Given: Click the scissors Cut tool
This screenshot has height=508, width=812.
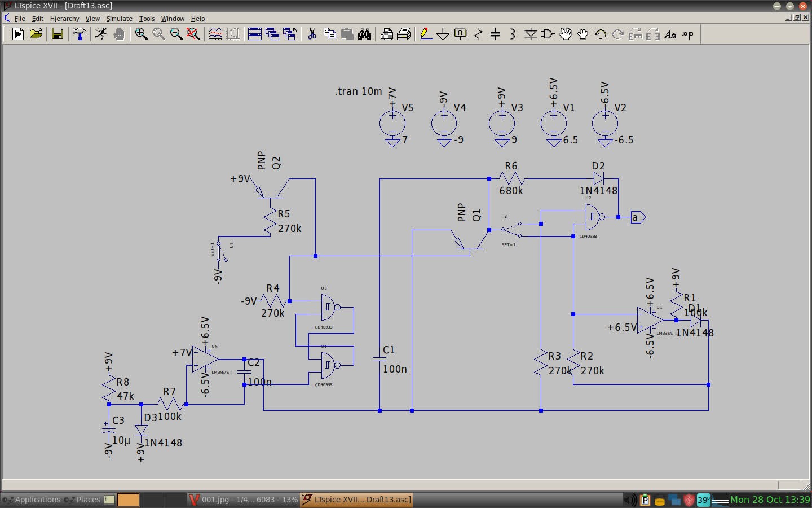Looking at the screenshot, I should [x=312, y=34].
